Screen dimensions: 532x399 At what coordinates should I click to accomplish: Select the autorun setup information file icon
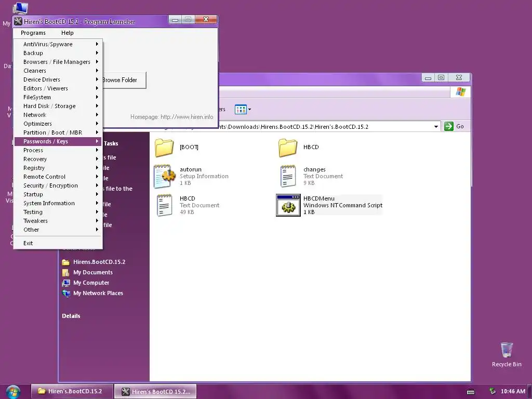click(x=165, y=176)
